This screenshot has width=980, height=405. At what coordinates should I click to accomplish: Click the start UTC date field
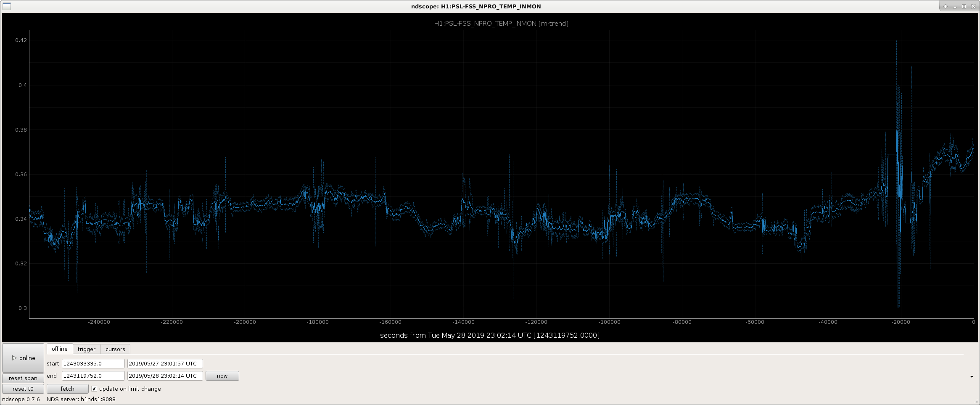[165, 363]
